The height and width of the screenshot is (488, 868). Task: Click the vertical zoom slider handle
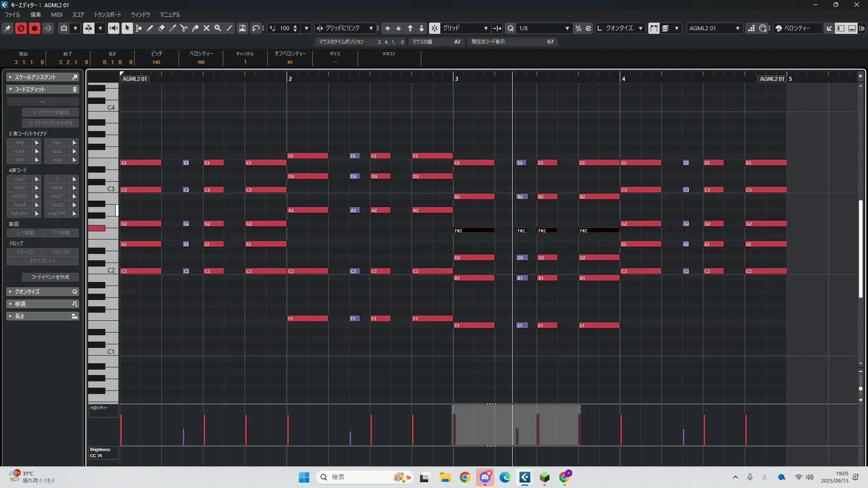pyautogui.click(x=860, y=389)
